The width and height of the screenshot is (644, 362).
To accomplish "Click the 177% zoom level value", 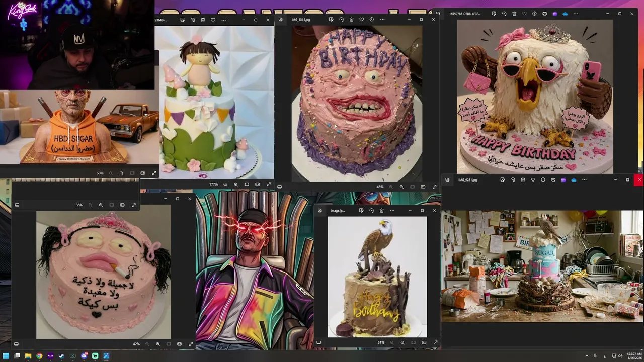I will 213,185.
